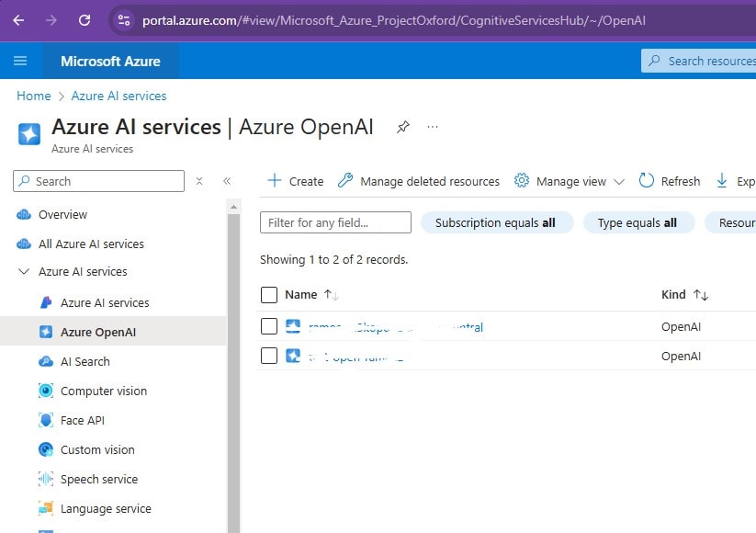
Task: Click the Overview cloud icon
Action: point(24,215)
